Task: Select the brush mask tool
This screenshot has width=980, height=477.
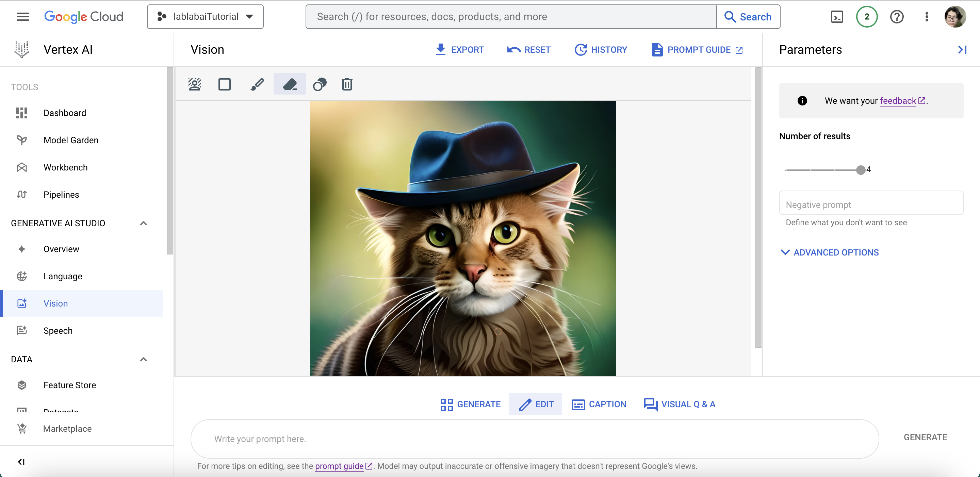Action: click(x=257, y=84)
